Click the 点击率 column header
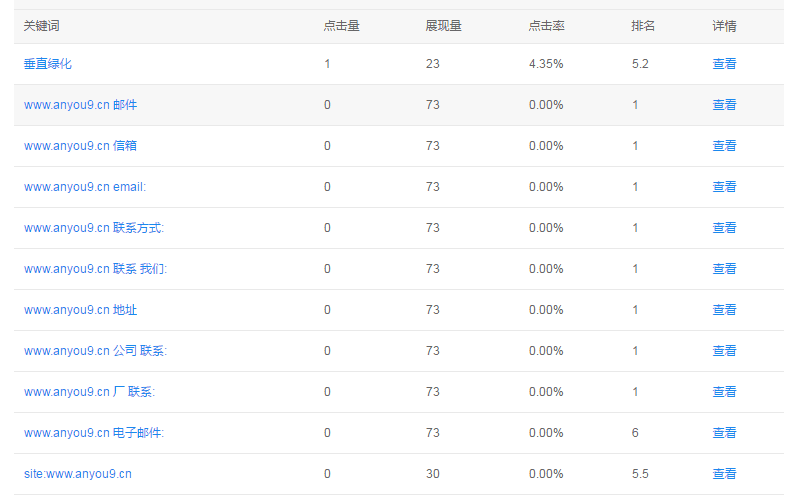The width and height of the screenshot is (808, 502). 546,26
